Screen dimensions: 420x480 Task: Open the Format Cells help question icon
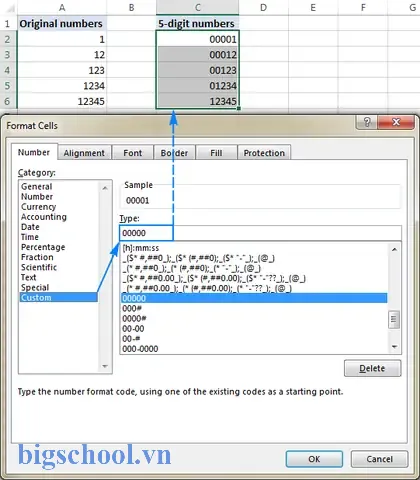pyautogui.click(x=366, y=122)
